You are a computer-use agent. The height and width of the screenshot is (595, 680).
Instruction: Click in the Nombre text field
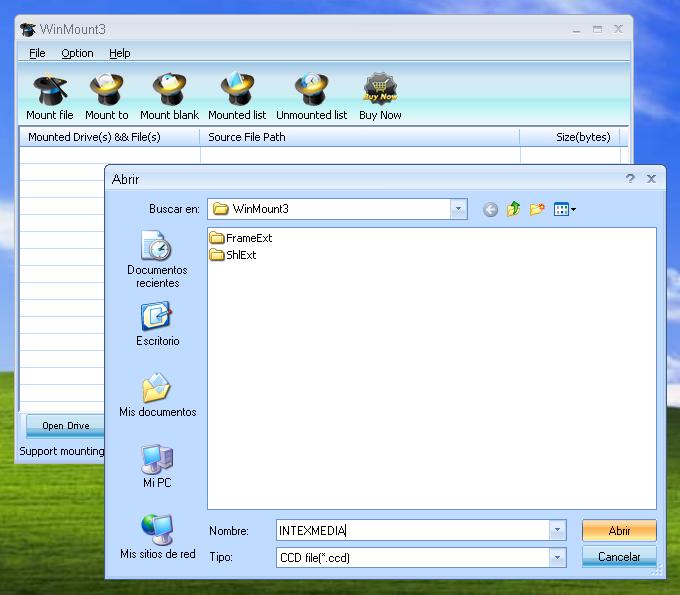tap(412, 530)
